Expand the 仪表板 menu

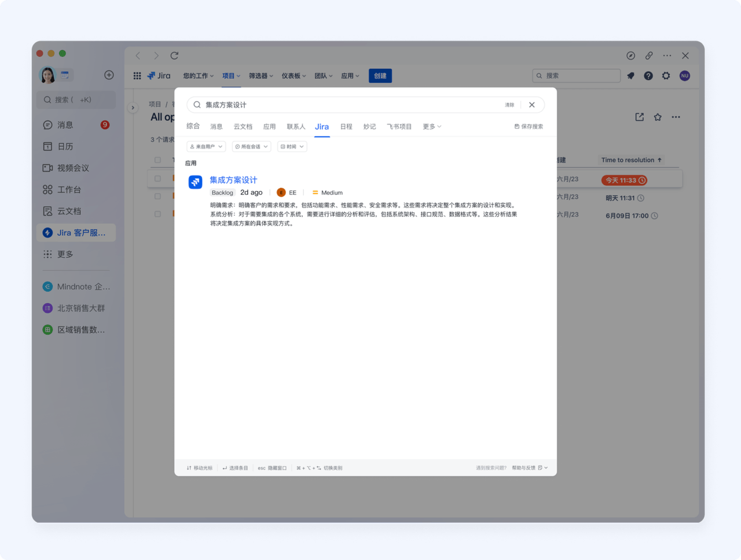(294, 76)
